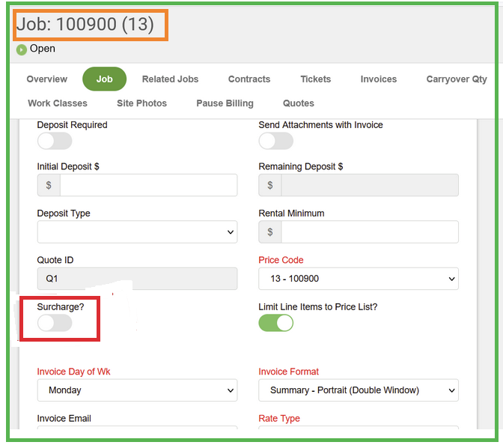Disable Limit Line Items to Price List
503x448 pixels.
pos(276,323)
